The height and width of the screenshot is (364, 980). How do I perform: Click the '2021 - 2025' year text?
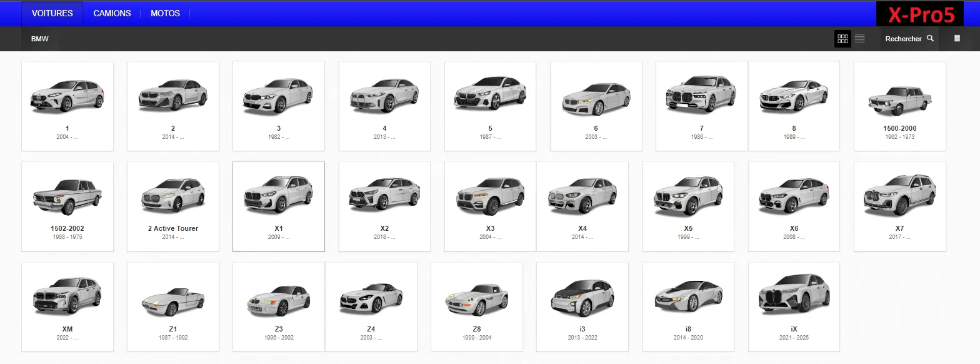(x=794, y=338)
